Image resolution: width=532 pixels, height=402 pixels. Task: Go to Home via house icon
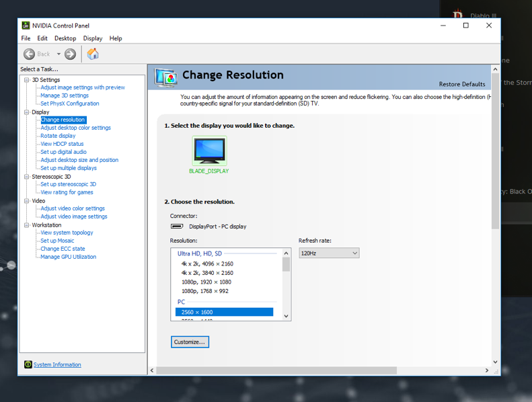pos(93,54)
